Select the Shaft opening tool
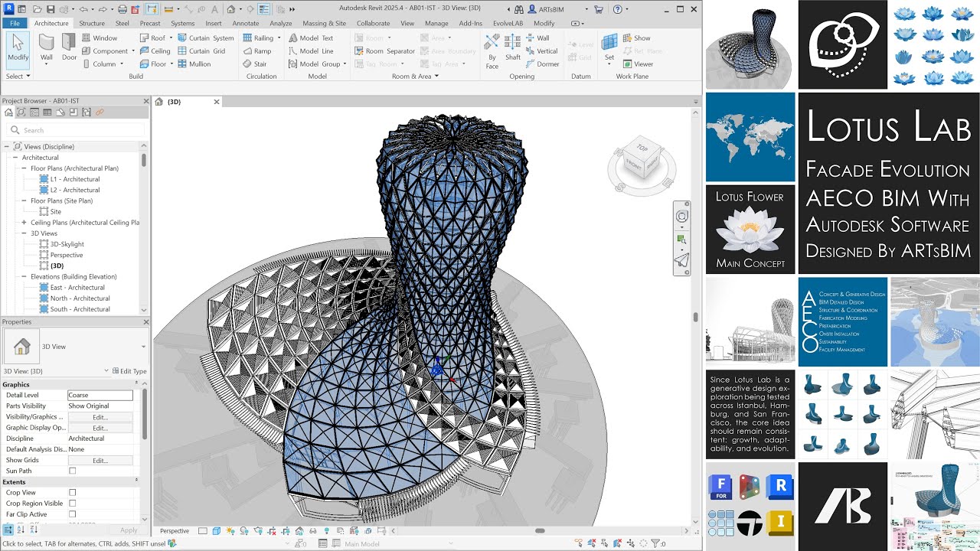Screen dimensions: 980x551 (513, 46)
